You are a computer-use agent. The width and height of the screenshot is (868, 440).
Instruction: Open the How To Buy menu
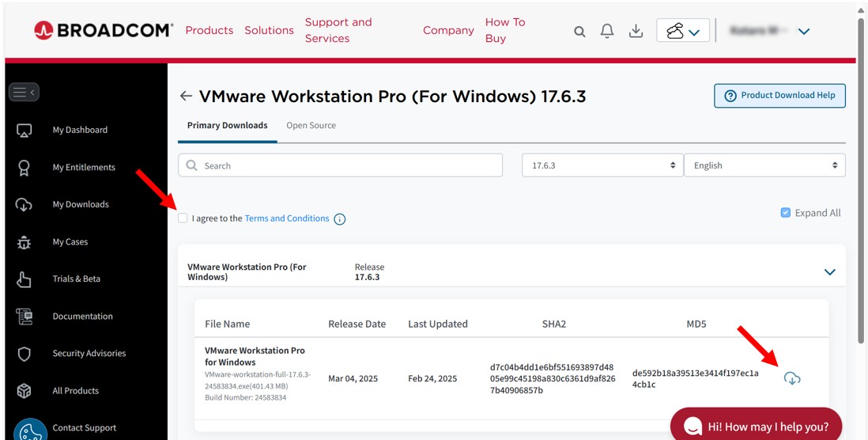tap(505, 31)
